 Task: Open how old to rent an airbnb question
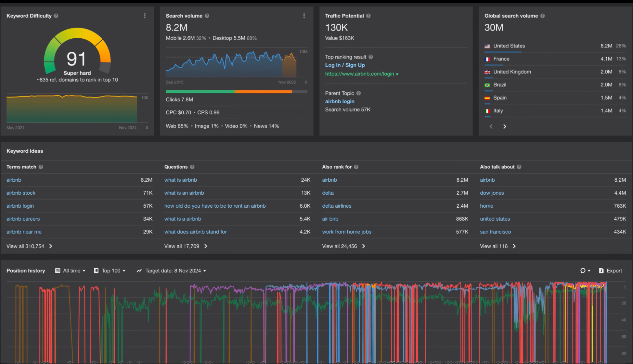pos(215,206)
